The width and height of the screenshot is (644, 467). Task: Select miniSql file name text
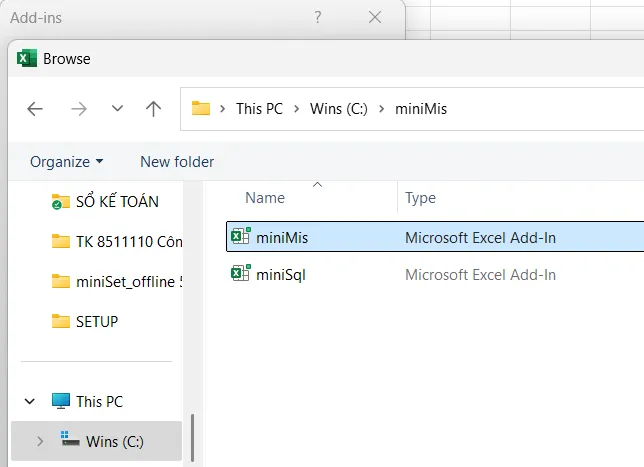281,275
